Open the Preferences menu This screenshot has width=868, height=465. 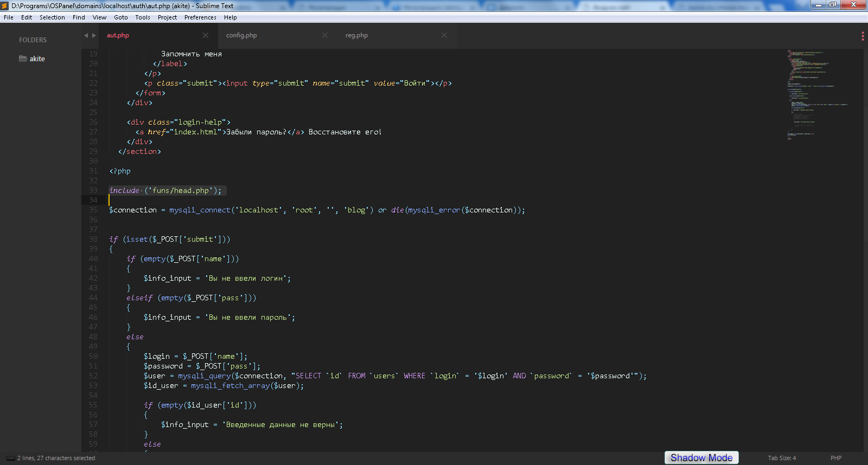click(x=200, y=17)
